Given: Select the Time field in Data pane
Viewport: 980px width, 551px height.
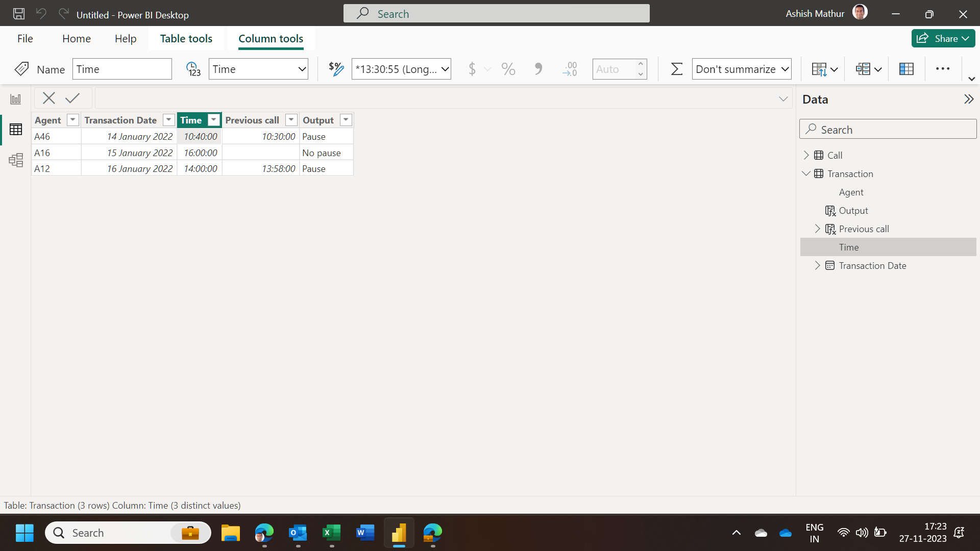Looking at the screenshot, I should click(888, 247).
